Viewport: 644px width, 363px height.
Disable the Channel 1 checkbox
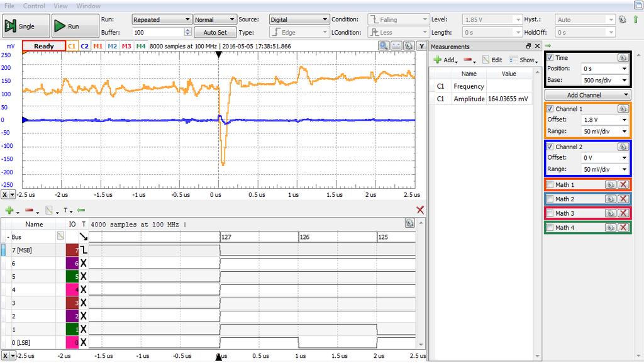(x=550, y=109)
